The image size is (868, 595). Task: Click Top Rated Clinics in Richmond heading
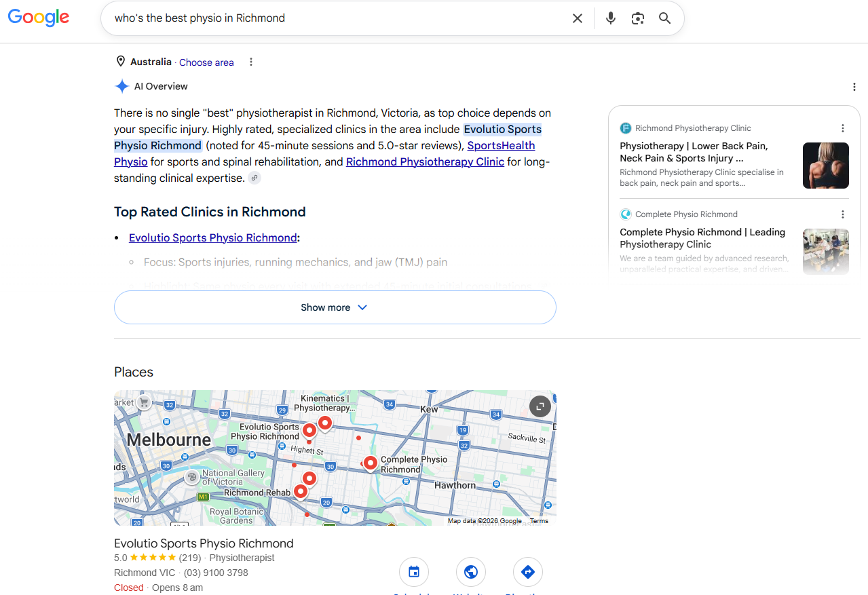(x=210, y=212)
